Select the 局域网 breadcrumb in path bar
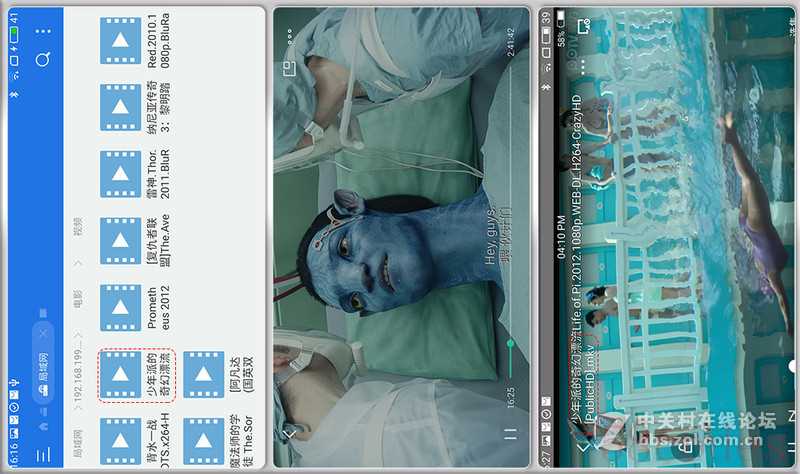Image resolution: width=800 pixels, height=474 pixels. [78, 443]
